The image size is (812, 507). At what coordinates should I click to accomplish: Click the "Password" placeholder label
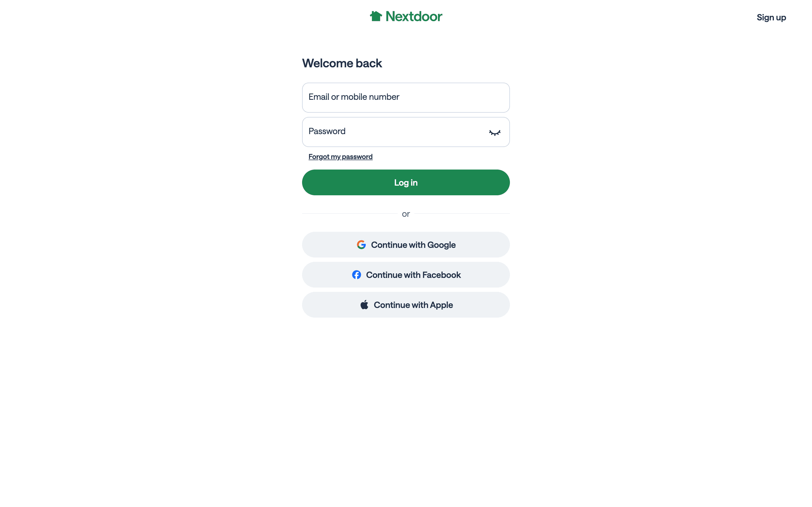327,131
